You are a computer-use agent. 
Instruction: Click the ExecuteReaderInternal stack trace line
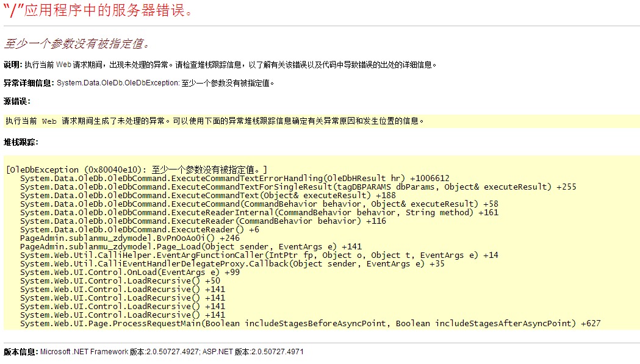click(x=259, y=212)
